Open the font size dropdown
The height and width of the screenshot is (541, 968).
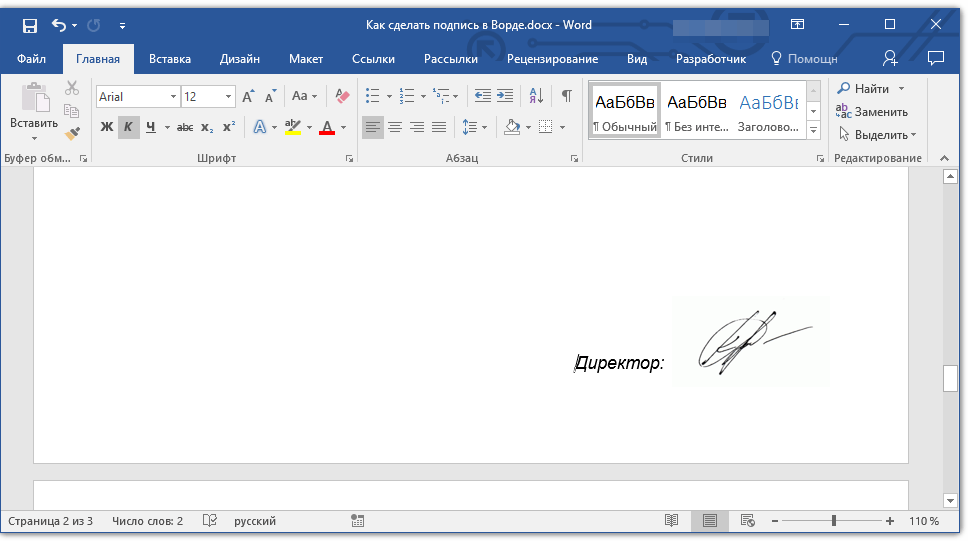229,97
